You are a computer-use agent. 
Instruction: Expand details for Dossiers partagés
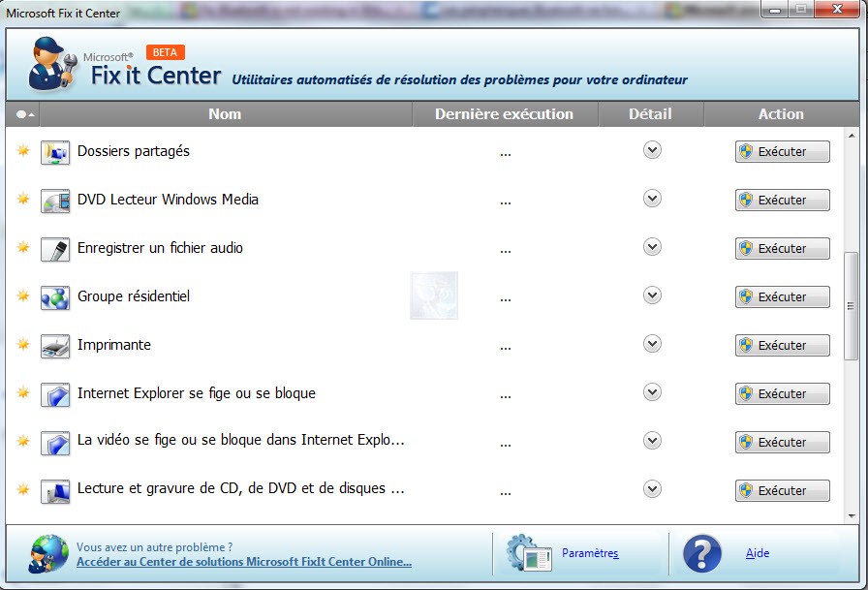(x=652, y=150)
